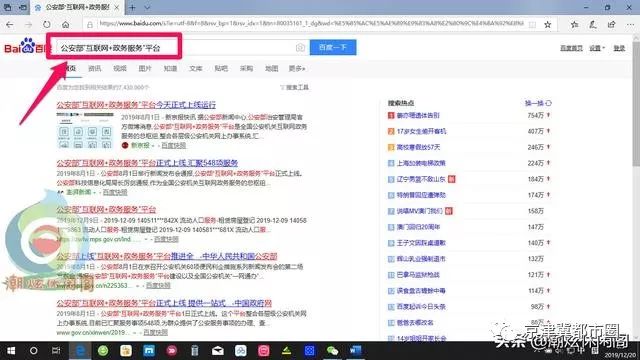Switch to the 文库 search tab
This screenshot has height=360, width=640.
(196, 69)
